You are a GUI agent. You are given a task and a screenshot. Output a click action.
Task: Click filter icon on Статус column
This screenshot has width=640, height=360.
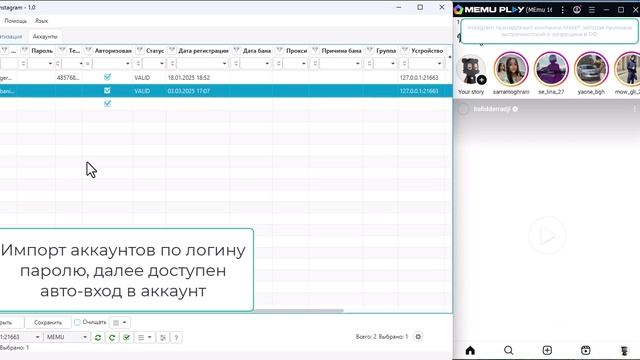(x=140, y=51)
